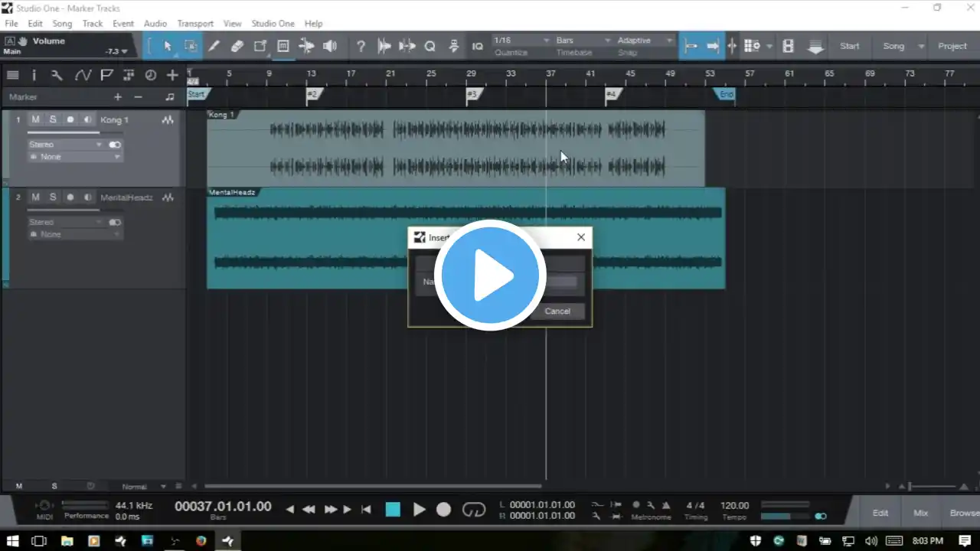Click the Quantize Q button
980x551 pixels.
(x=430, y=46)
